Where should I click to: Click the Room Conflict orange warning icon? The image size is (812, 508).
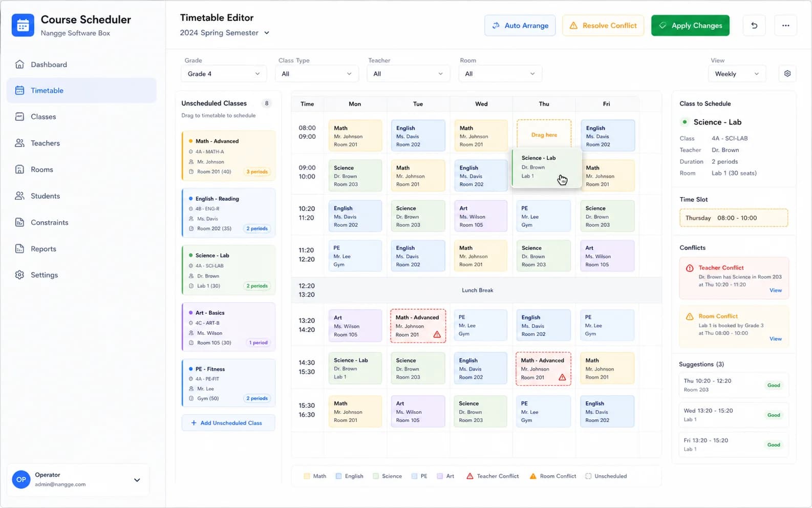pyautogui.click(x=690, y=316)
